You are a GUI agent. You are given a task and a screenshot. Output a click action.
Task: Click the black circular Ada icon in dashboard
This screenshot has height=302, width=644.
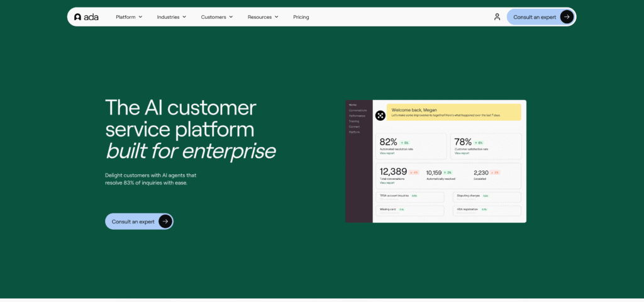coord(380,115)
